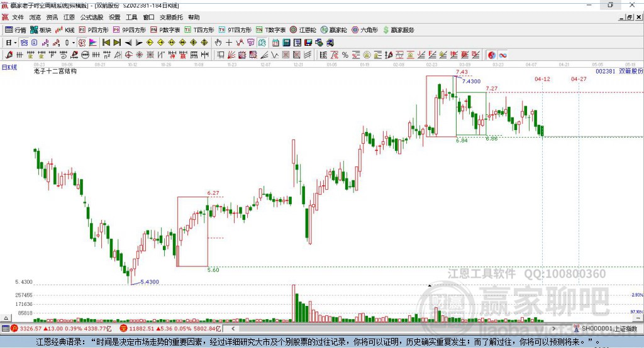Jump to last bar icon
Image resolution: width=644 pixels, height=348 pixels.
tap(117, 43)
